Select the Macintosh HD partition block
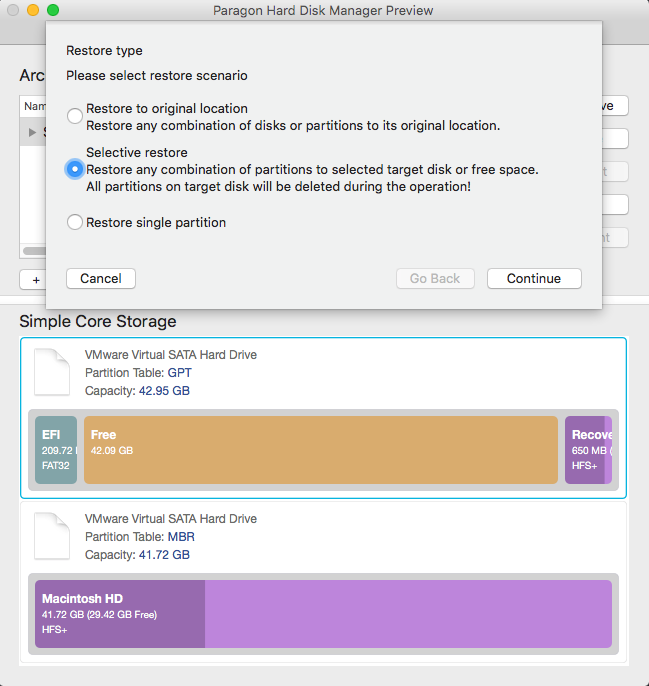 (x=323, y=614)
